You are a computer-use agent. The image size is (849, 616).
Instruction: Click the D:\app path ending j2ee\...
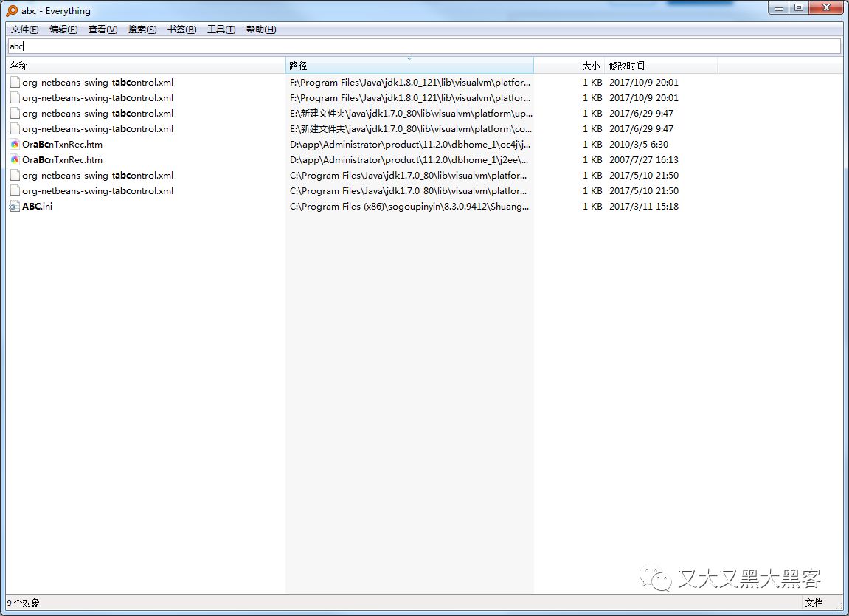[x=409, y=159]
